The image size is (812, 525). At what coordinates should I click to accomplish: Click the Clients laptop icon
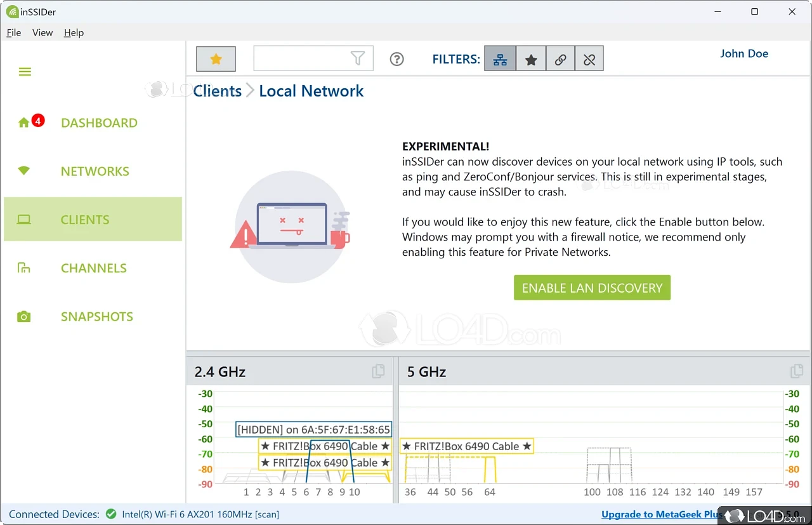(x=24, y=220)
